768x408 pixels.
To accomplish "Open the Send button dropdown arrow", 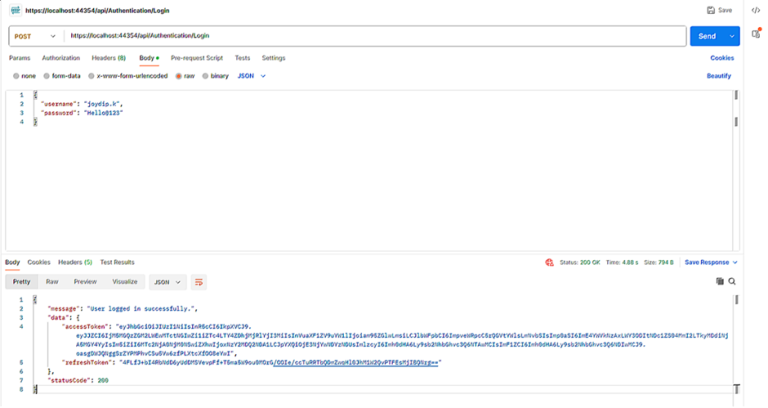I will pyautogui.click(x=732, y=36).
